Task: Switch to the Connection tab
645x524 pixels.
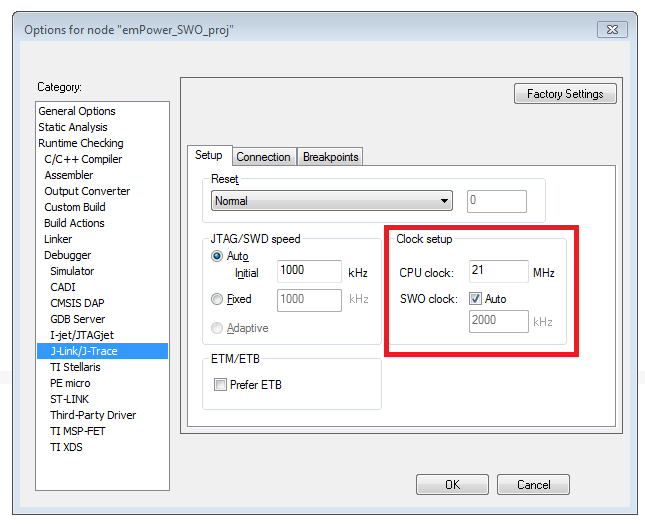Action: click(263, 157)
